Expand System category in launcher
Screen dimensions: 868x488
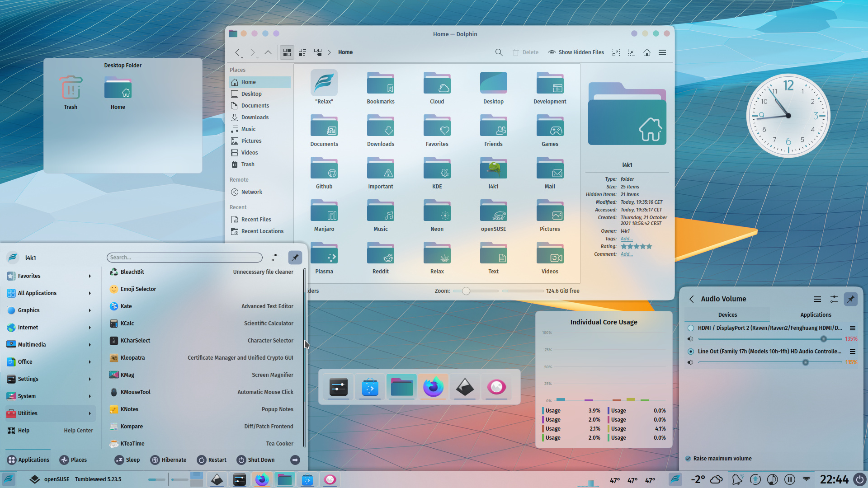point(50,396)
